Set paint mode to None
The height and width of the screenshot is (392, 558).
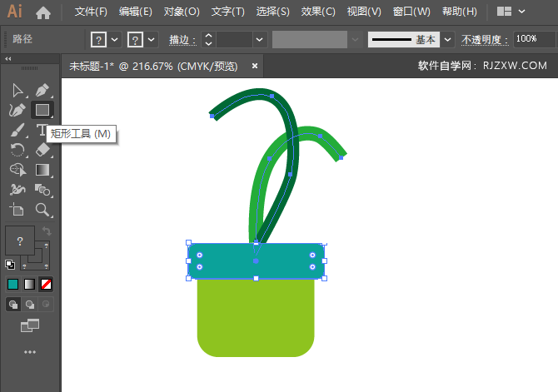[46, 284]
